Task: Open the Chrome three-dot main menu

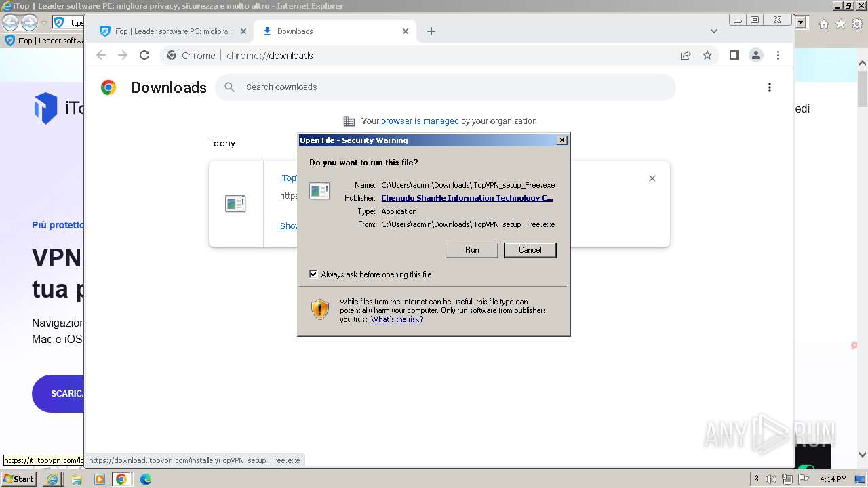Action: pyautogui.click(x=778, y=56)
